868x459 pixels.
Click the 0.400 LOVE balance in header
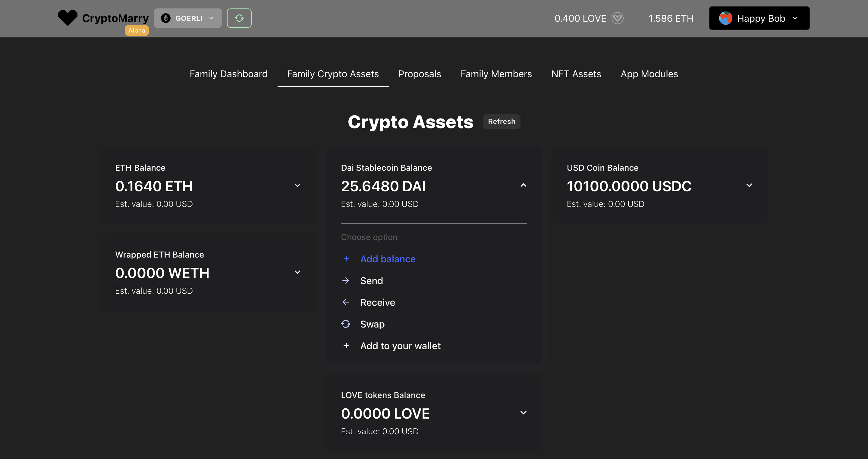point(580,18)
